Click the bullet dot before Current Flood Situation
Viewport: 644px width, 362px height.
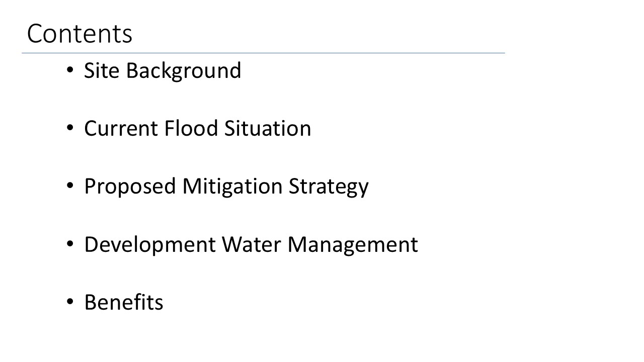pyautogui.click(x=70, y=128)
